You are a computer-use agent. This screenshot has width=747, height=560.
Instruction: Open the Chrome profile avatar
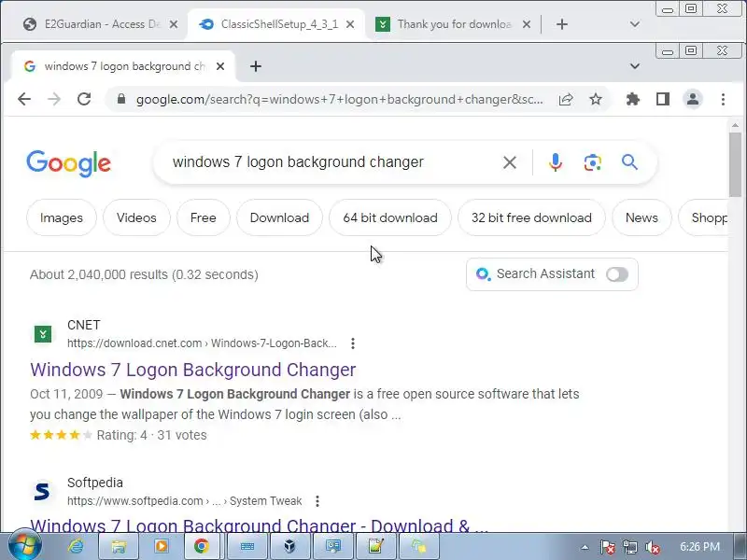693,99
